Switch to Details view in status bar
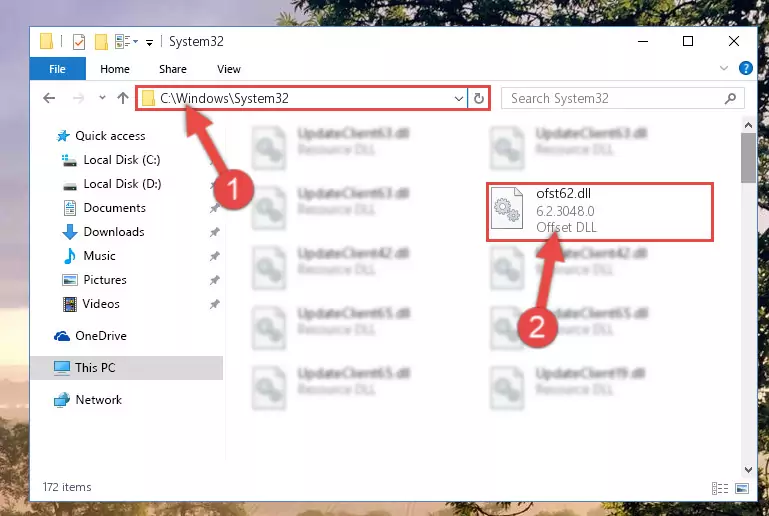 [719, 488]
